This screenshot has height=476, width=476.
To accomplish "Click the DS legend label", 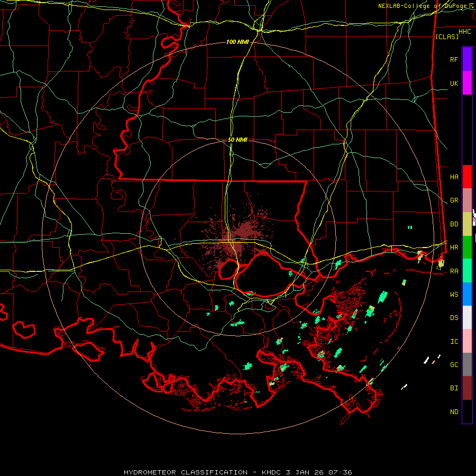I will coord(454,318).
